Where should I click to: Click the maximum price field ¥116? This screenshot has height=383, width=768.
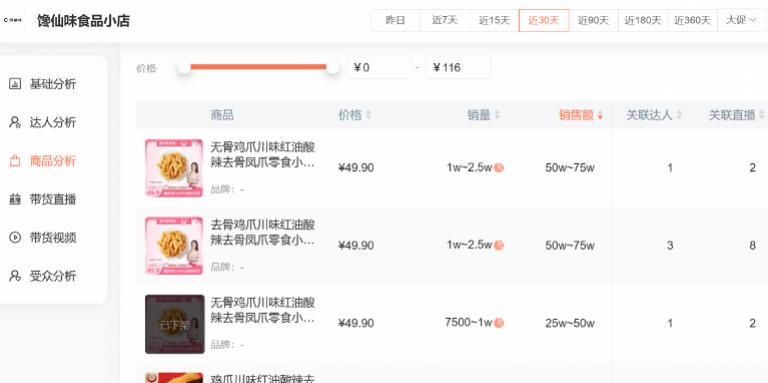click(x=457, y=67)
